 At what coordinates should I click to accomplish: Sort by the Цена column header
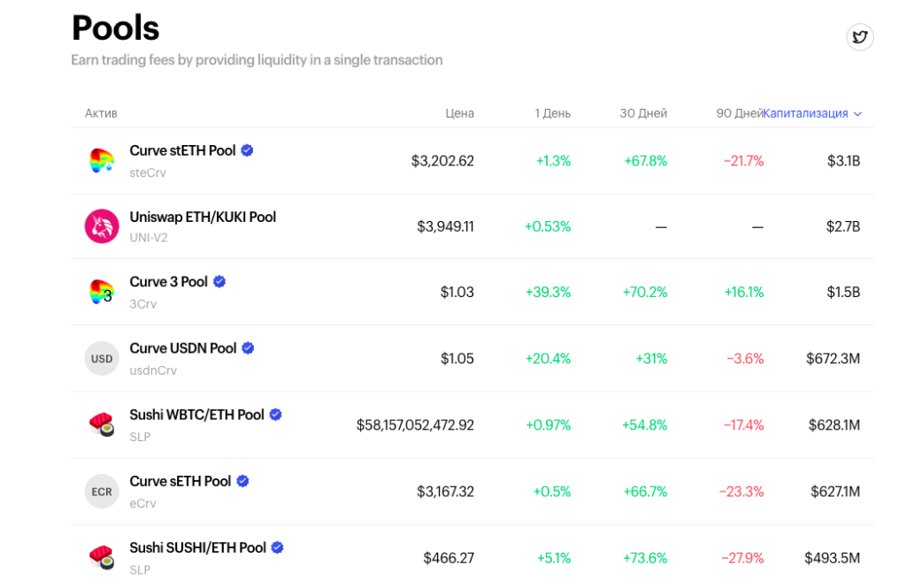459,113
